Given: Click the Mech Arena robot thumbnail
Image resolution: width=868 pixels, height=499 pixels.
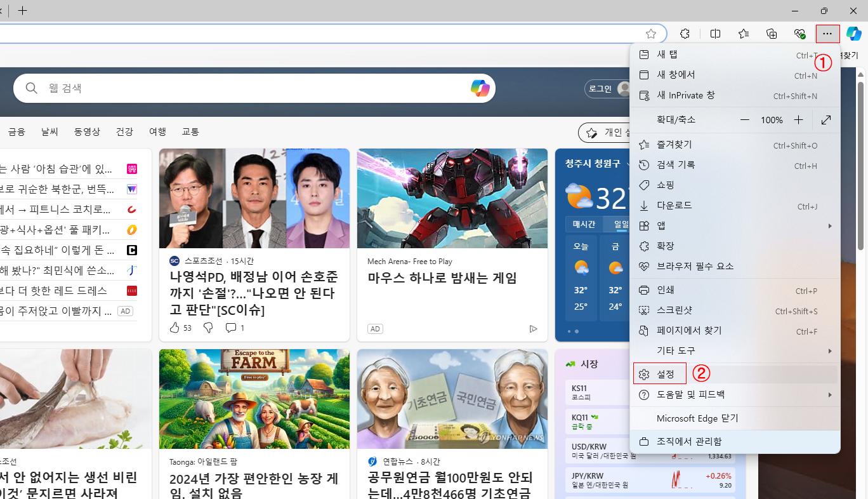Looking at the screenshot, I should click(452, 198).
